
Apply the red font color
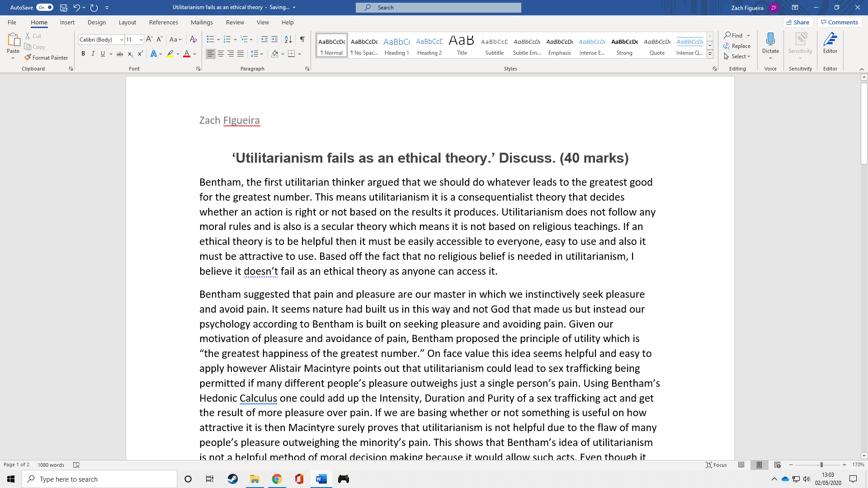tap(187, 54)
